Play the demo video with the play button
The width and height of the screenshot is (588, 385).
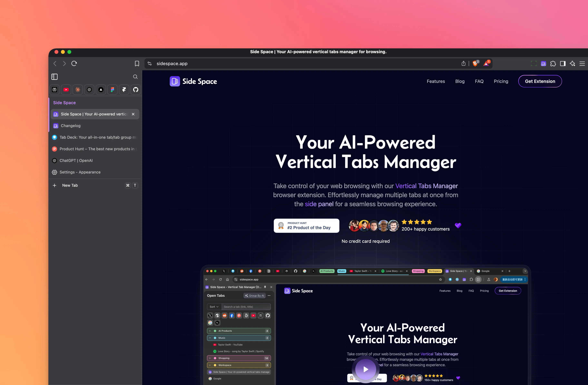(366, 369)
